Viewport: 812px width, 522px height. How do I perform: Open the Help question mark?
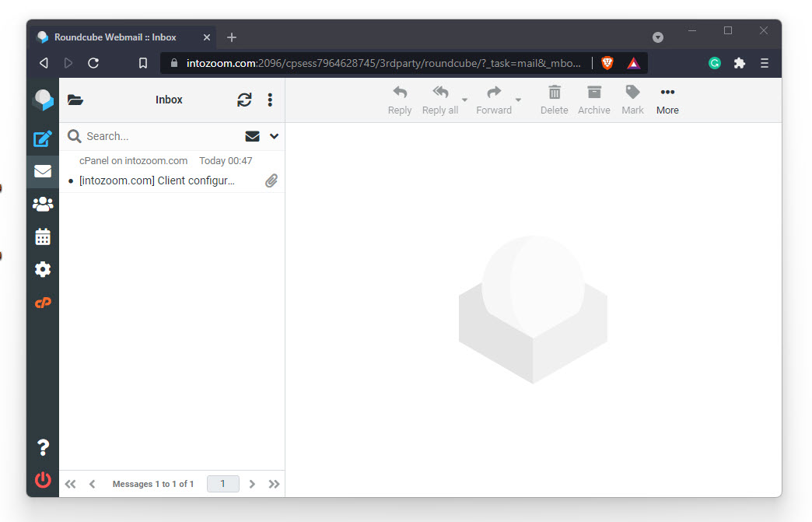[43, 447]
